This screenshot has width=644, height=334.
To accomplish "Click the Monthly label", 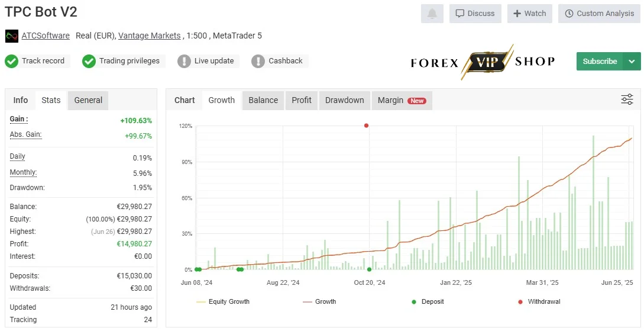I will pos(23,172).
